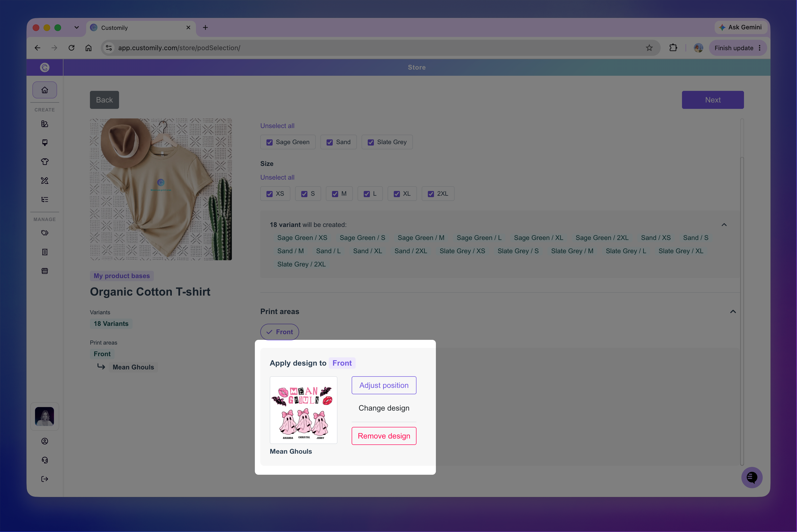Click Unselect all under Size
Viewport: 797px width, 532px height.
coord(277,177)
